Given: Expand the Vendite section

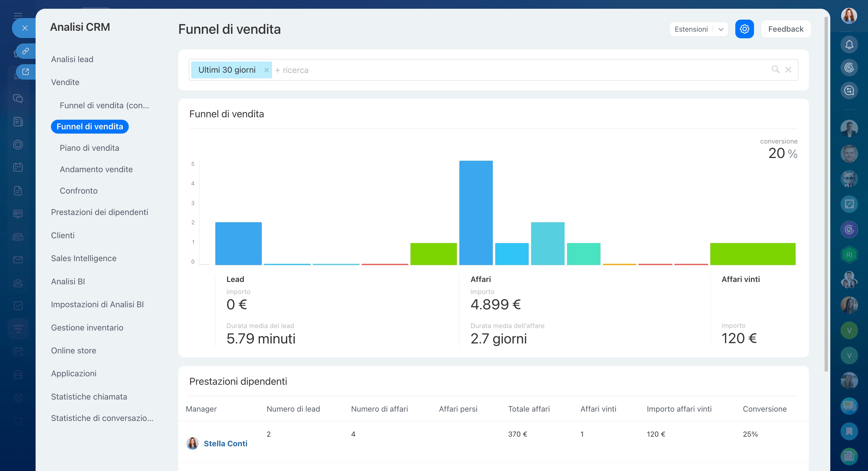Looking at the screenshot, I should [65, 82].
